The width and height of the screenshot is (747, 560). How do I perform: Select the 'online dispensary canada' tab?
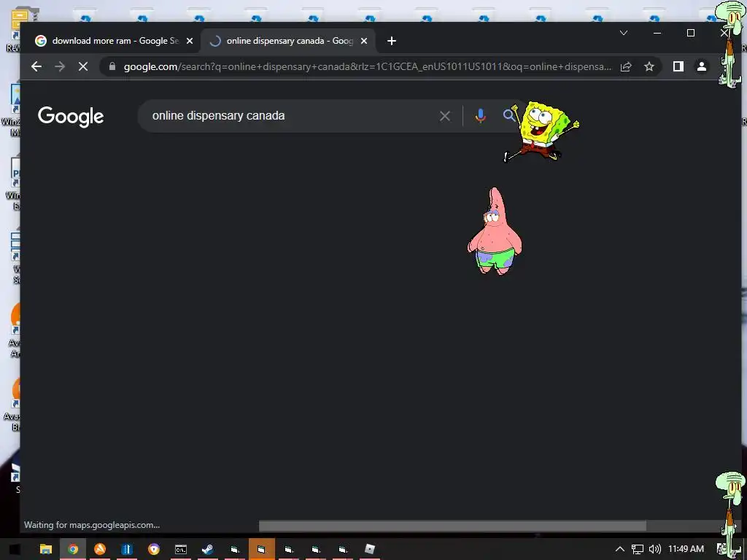click(289, 41)
